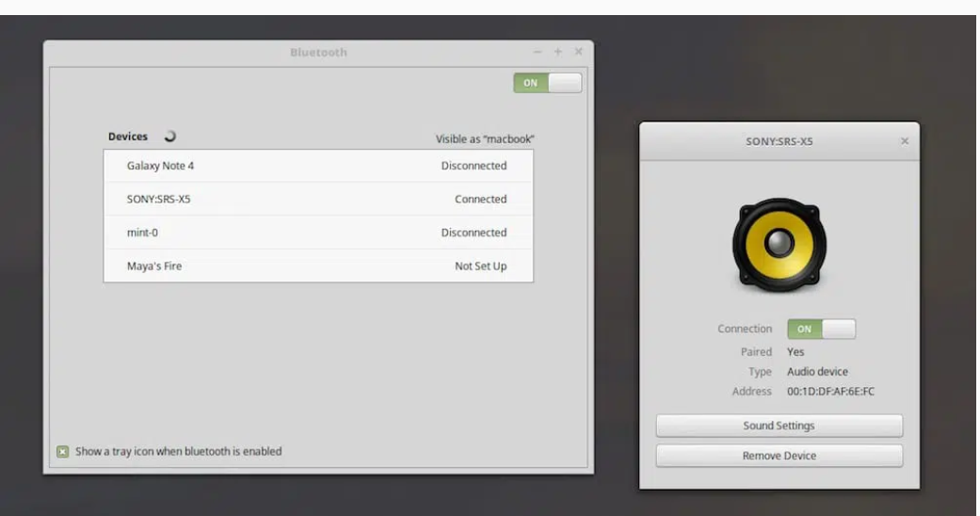Viewport: 980px width, 516px height.
Task: Choose Maya's Fire device to set up
Action: click(318, 266)
